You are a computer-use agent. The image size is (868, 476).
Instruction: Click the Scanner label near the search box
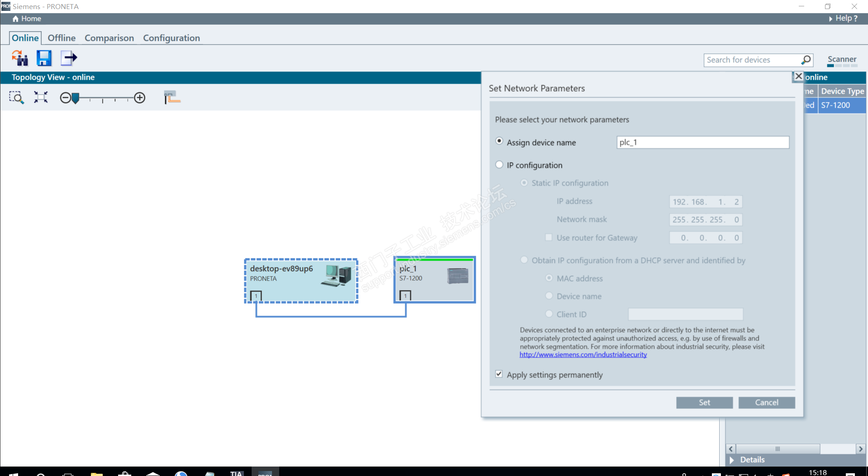coord(842,59)
